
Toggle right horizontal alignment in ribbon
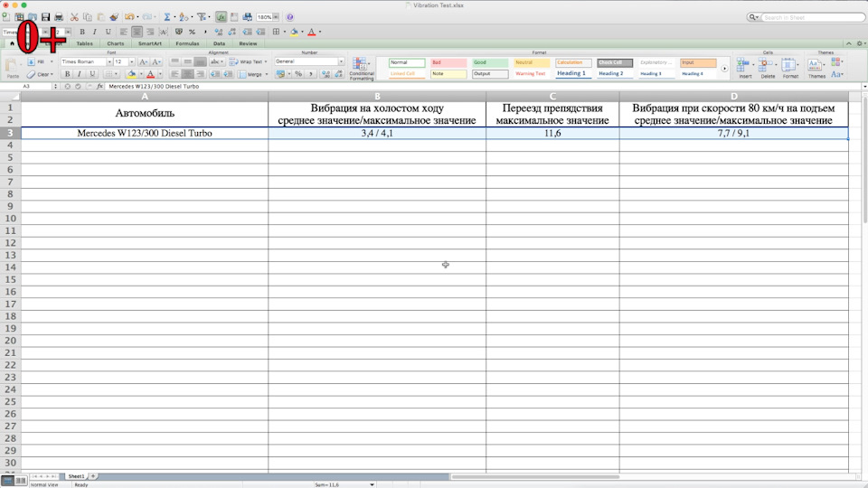click(201, 73)
